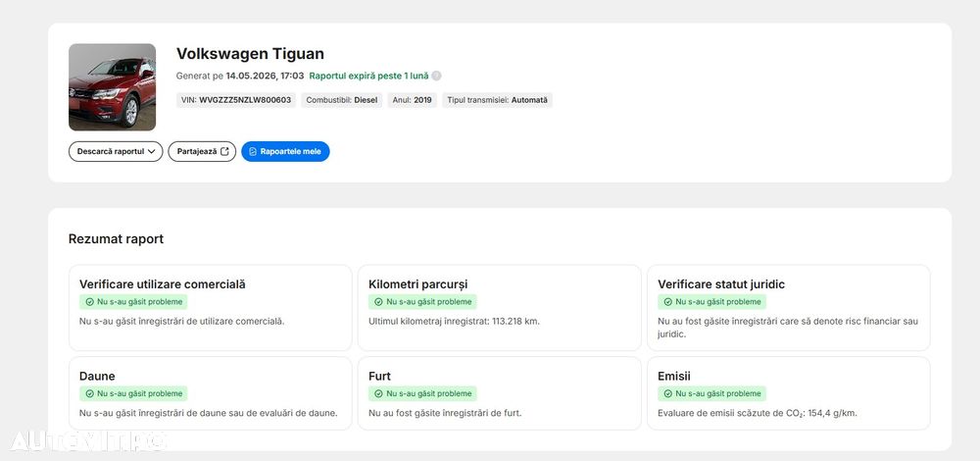Select the VIN WVGZZZ5NZLW800603 chip
Screen dimensions: 980x461
click(x=236, y=100)
